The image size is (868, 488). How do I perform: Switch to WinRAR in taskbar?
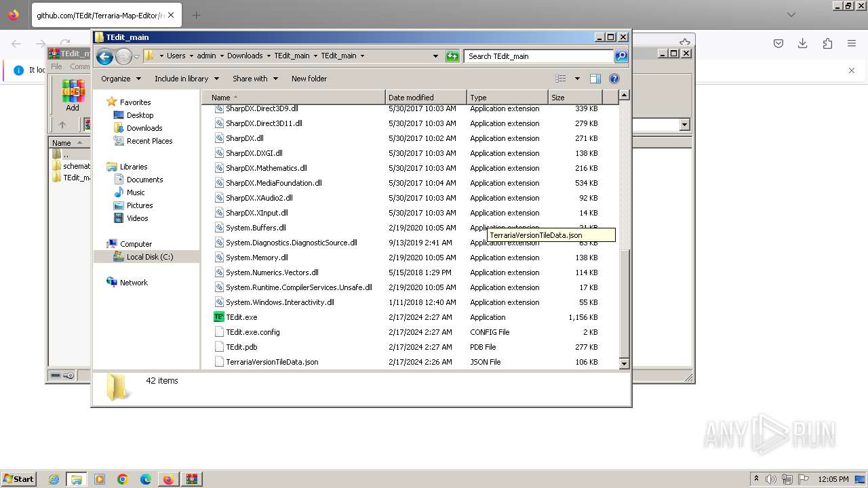tap(191, 479)
